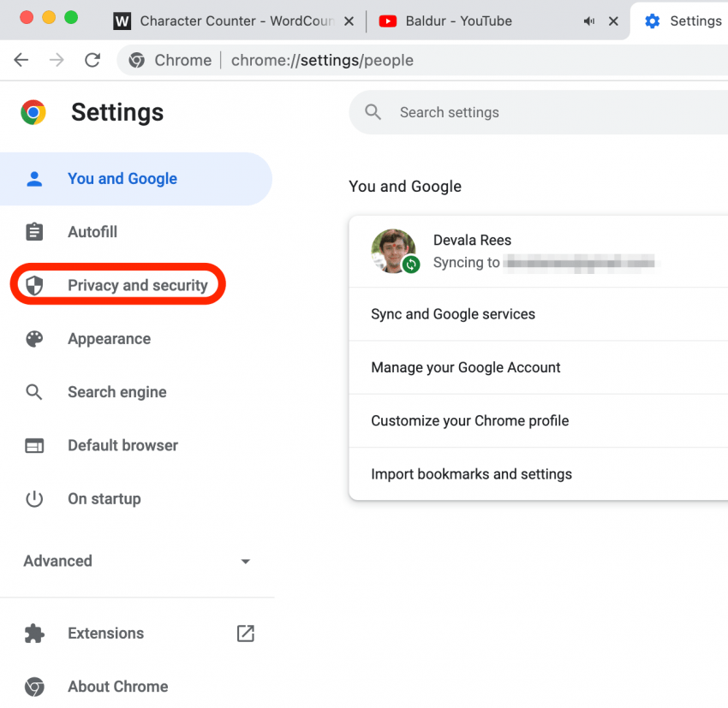
Task: Go to Search engine settings
Action: 134,392
